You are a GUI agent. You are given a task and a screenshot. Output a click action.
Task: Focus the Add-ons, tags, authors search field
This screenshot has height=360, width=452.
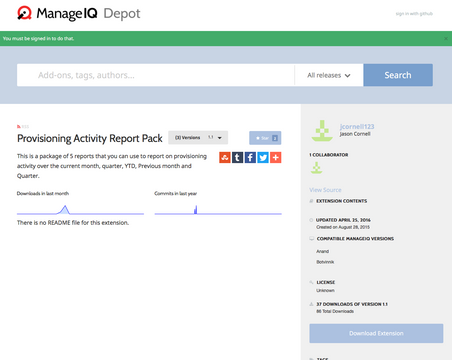(156, 75)
